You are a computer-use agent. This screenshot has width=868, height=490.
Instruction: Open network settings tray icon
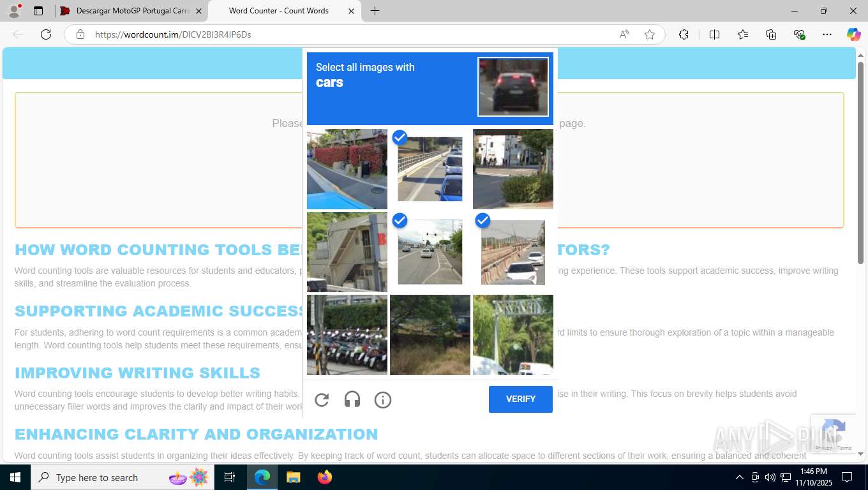click(x=786, y=477)
